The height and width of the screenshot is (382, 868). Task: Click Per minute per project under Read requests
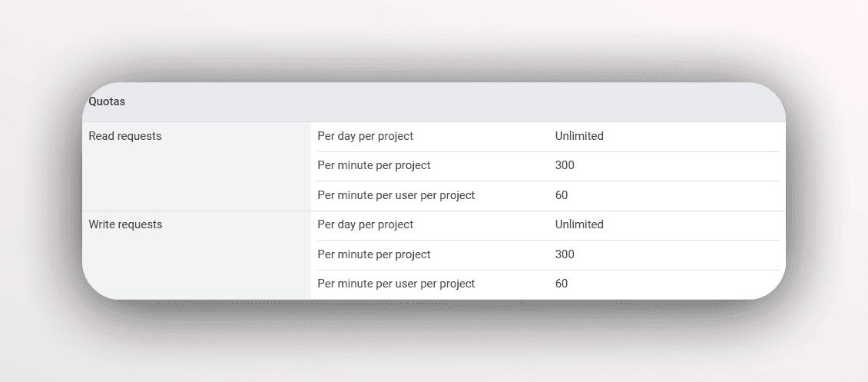pos(373,165)
